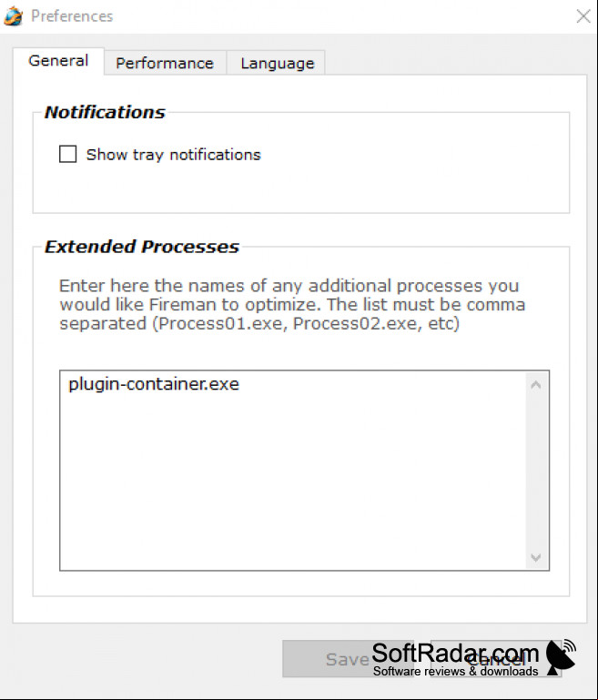The height and width of the screenshot is (700, 598).
Task: Click the Preferences window title text
Action: [72, 16]
